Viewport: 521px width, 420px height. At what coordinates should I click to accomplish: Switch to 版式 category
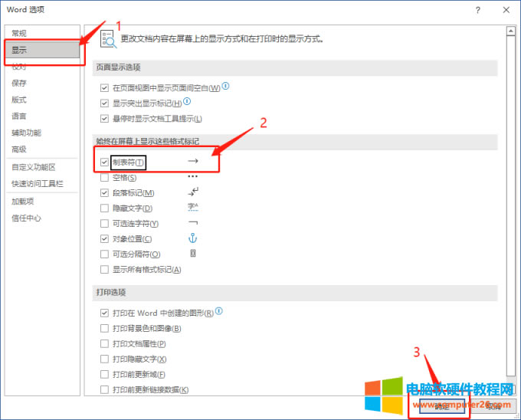19,100
